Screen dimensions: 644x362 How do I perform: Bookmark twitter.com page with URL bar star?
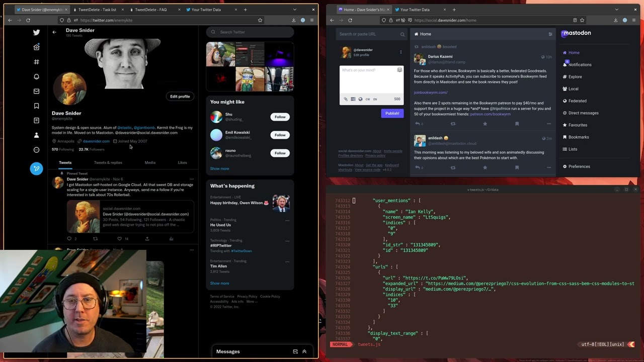260,20
